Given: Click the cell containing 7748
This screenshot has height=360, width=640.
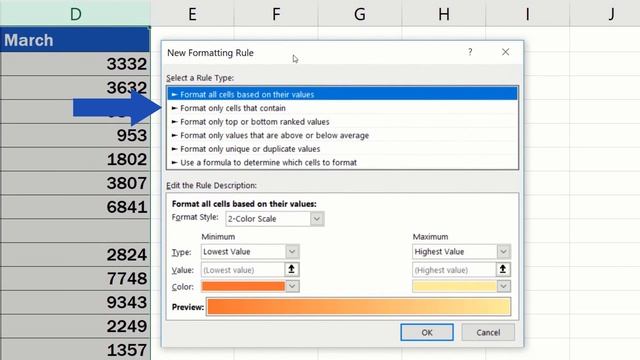Looking at the screenshot, I should click(x=75, y=278).
